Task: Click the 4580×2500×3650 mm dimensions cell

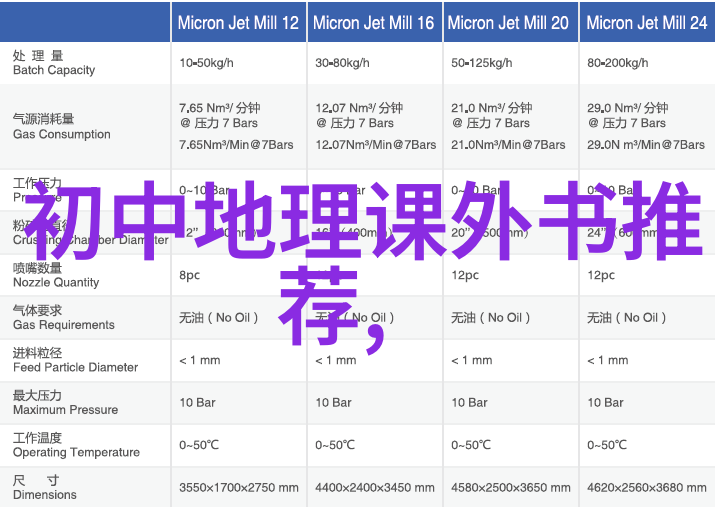Action: click(x=511, y=487)
